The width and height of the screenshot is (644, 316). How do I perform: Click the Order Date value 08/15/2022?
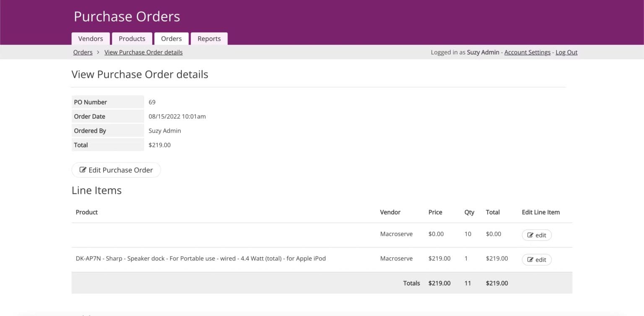(x=177, y=116)
